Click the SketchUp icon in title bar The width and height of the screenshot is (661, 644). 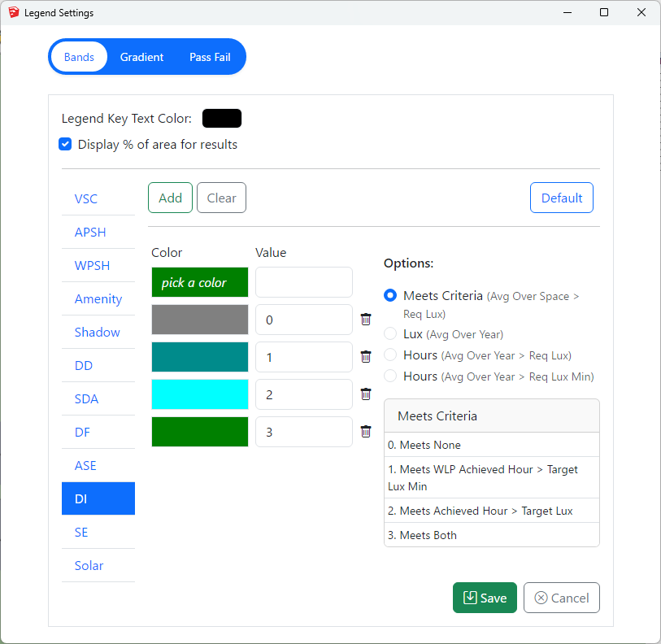[14, 13]
